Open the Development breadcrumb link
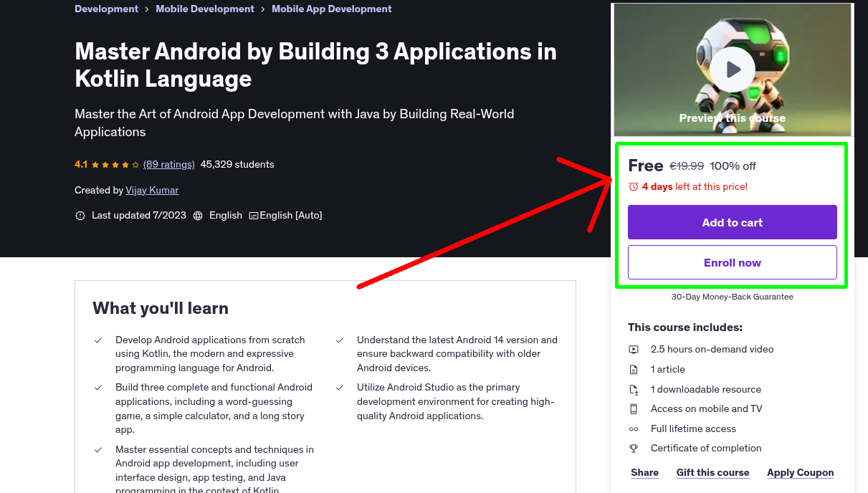Screen dimensions: 868x493 (x=106, y=9)
